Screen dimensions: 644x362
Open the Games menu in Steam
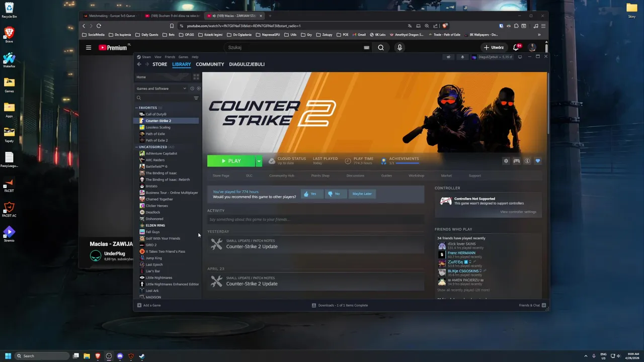click(183, 57)
